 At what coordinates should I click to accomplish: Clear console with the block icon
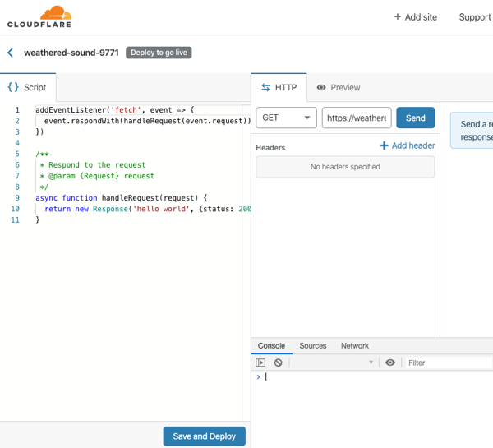point(279,363)
